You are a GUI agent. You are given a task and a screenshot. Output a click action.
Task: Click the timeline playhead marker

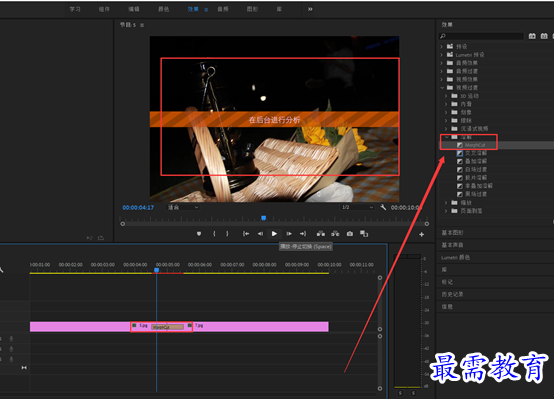click(157, 270)
